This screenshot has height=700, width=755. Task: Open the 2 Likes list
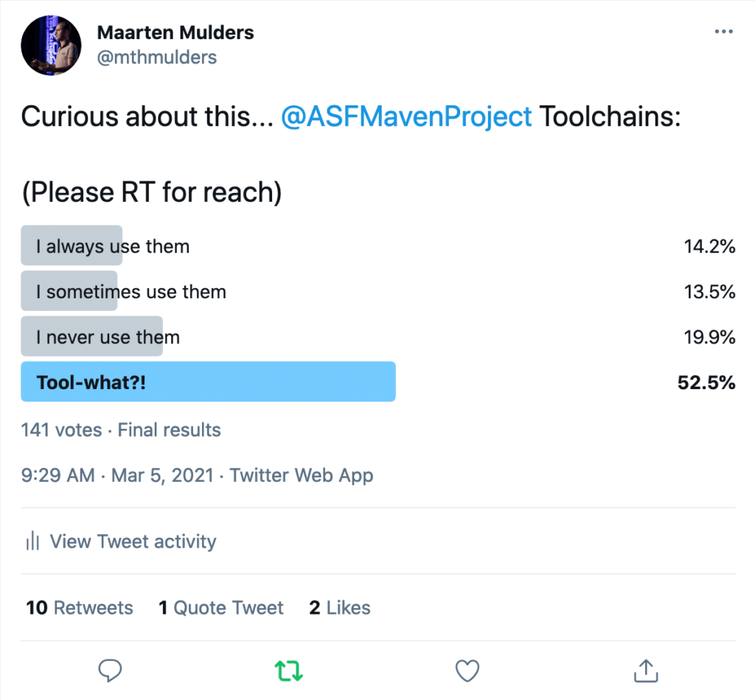coord(339,607)
